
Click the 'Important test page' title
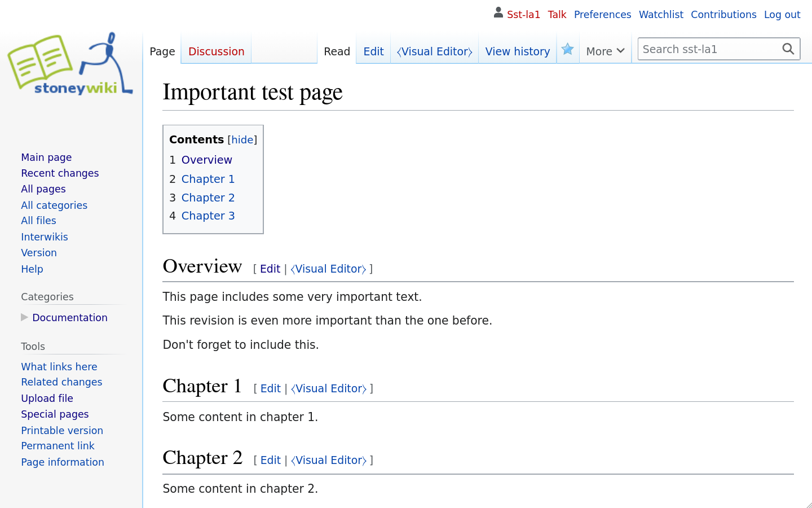point(253,92)
